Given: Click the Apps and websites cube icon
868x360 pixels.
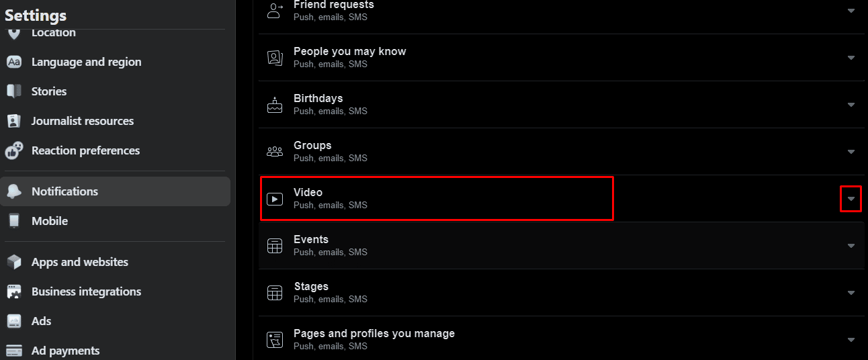Looking at the screenshot, I should click(14, 262).
